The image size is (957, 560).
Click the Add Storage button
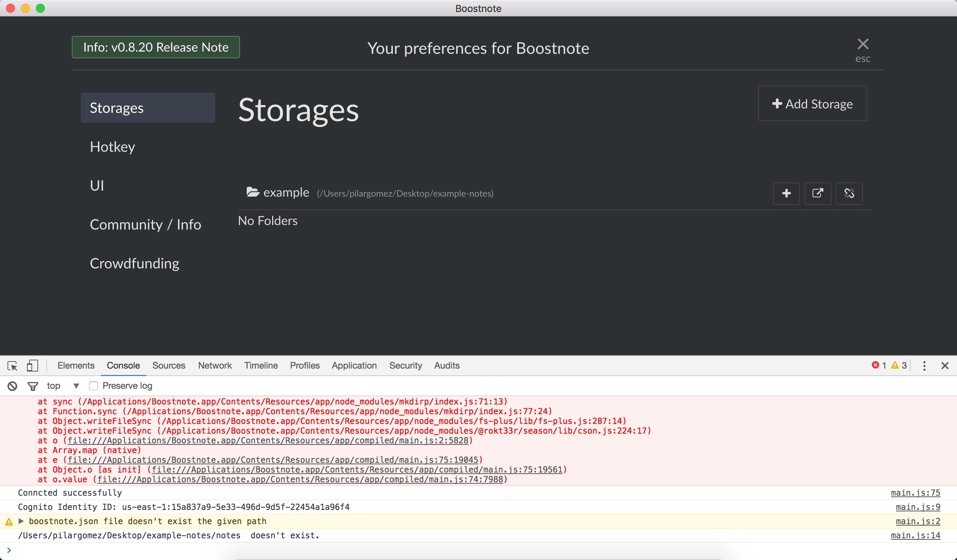(812, 104)
